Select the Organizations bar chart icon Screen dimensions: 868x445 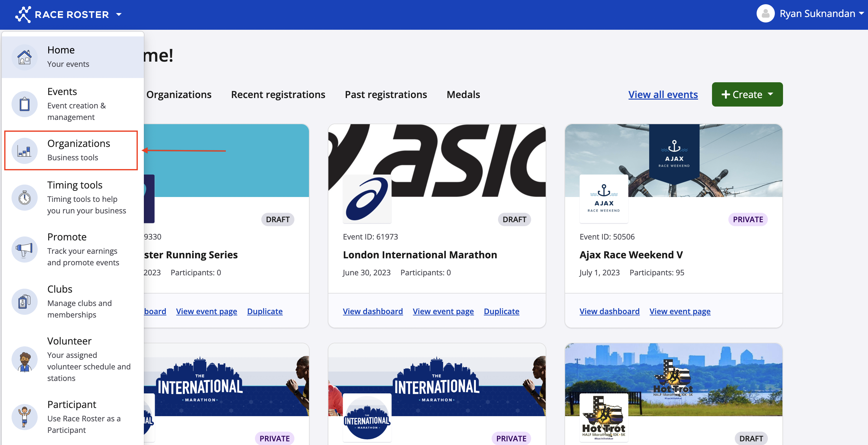pyautogui.click(x=24, y=151)
